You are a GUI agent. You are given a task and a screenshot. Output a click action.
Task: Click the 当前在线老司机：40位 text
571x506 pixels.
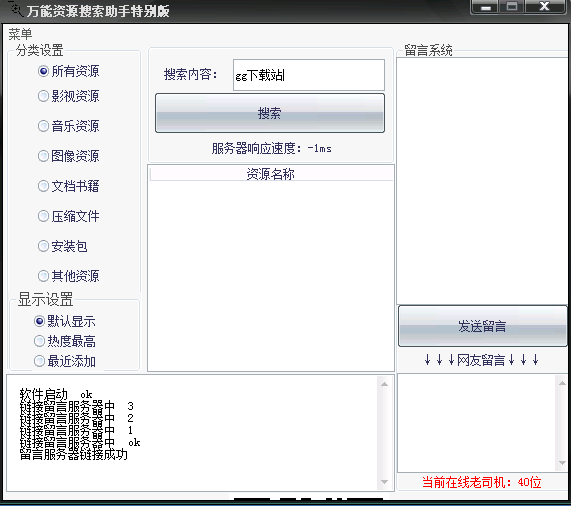point(481,482)
